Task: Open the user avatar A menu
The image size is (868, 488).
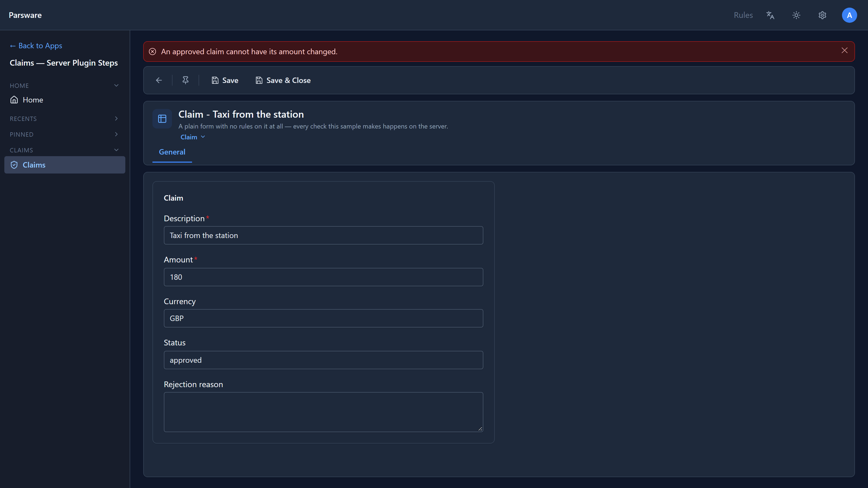Action: (x=849, y=15)
